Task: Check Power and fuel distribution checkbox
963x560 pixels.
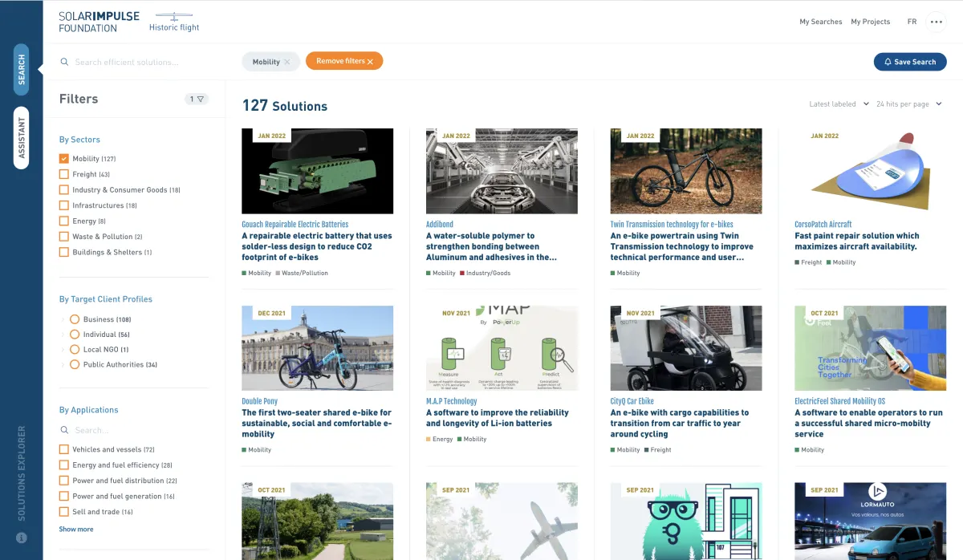Action: (x=64, y=481)
